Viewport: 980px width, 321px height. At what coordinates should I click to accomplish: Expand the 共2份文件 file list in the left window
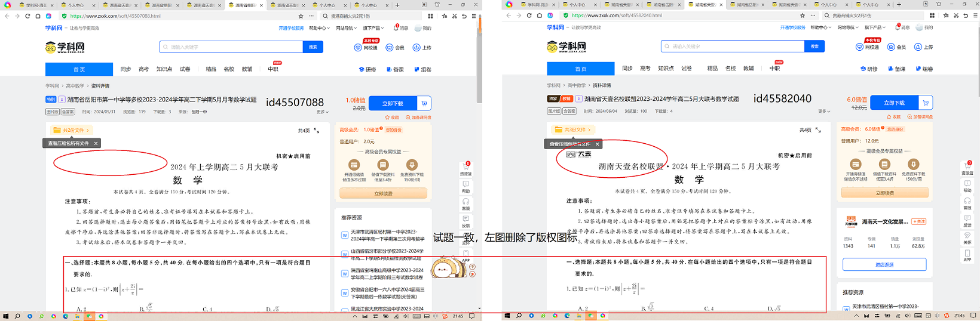click(71, 130)
